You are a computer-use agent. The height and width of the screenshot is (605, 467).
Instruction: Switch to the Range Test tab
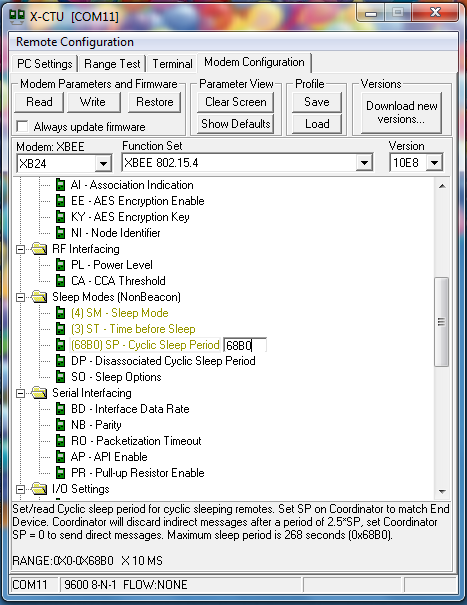click(112, 64)
